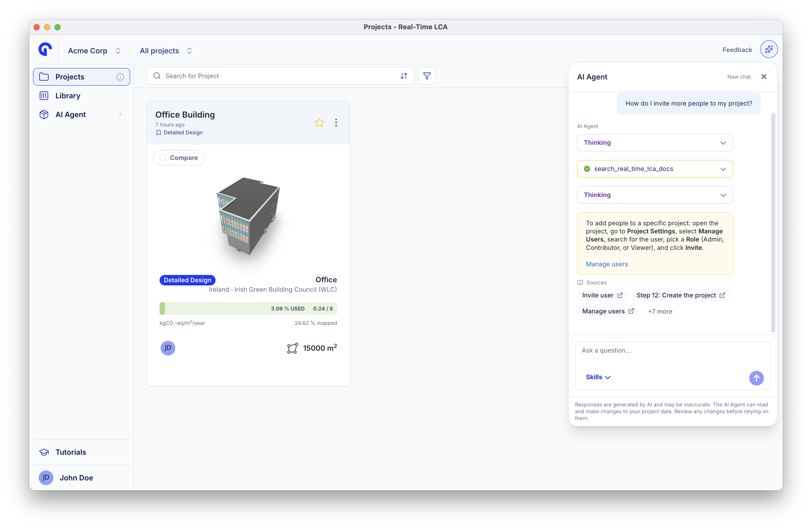This screenshot has height=529, width=812.
Task: Open the Invite user source
Action: [602, 295]
